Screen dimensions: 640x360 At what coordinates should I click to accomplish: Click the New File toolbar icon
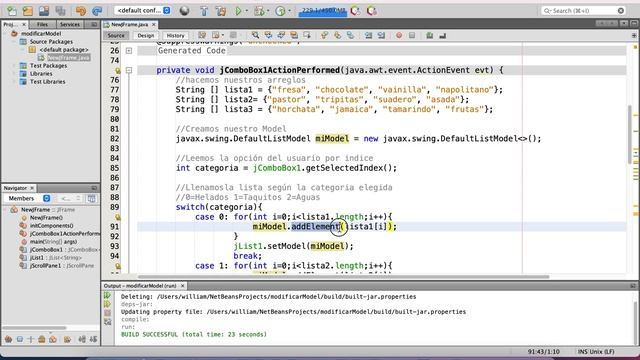12,11
